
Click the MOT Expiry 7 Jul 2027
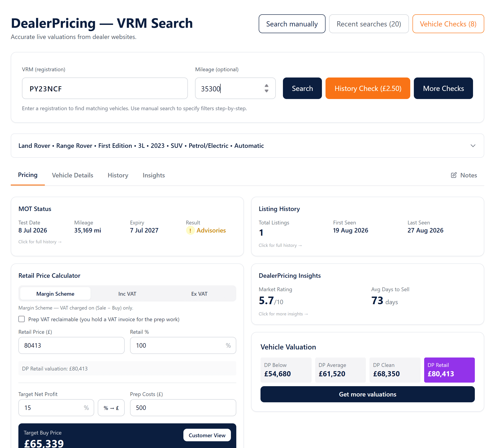pos(144,230)
